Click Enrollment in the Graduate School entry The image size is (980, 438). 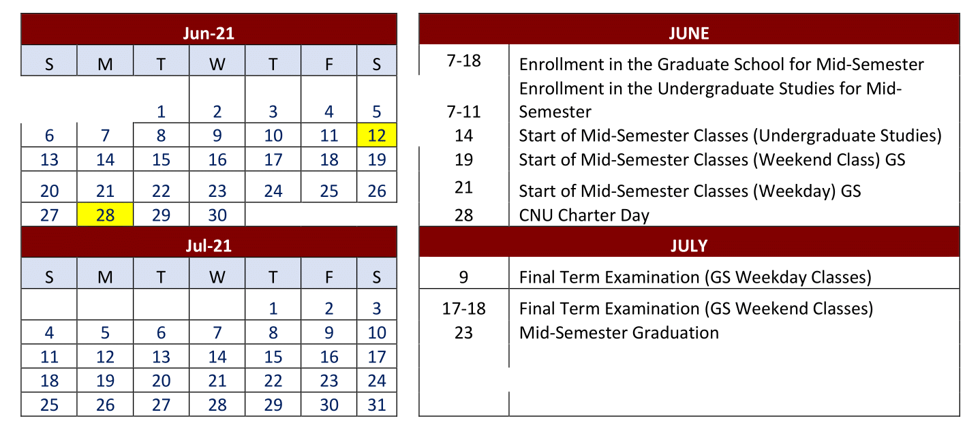point(721,64)
